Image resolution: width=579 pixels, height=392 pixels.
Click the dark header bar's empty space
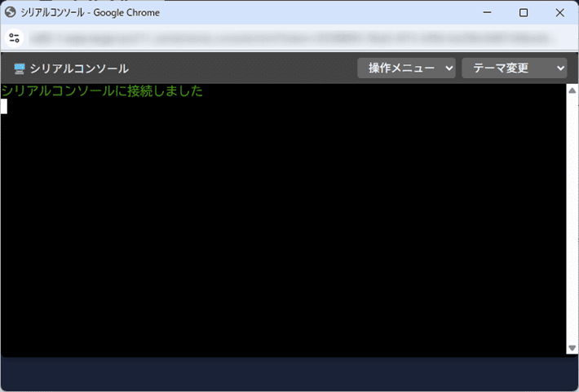click(x=245, y=68)
